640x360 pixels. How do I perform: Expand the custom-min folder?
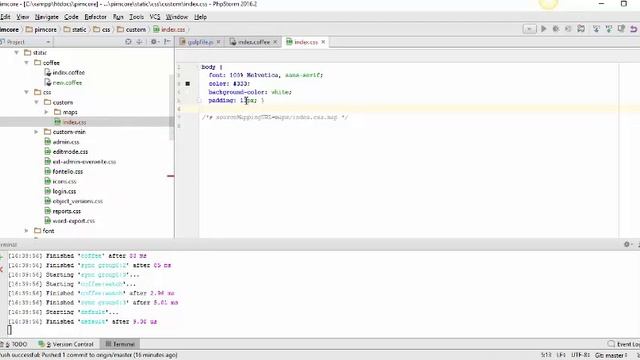pyautogui.click(x=36, y=132)
